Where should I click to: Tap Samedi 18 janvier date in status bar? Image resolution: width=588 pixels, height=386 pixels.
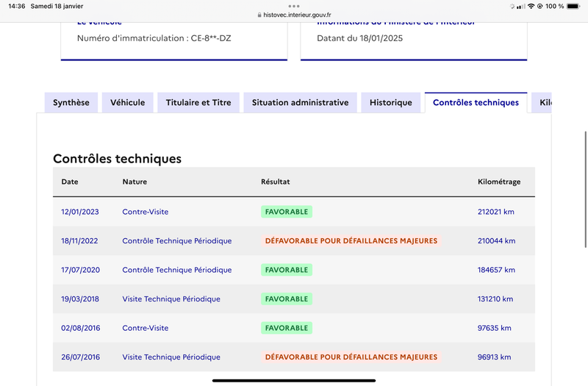coord(57,6)
